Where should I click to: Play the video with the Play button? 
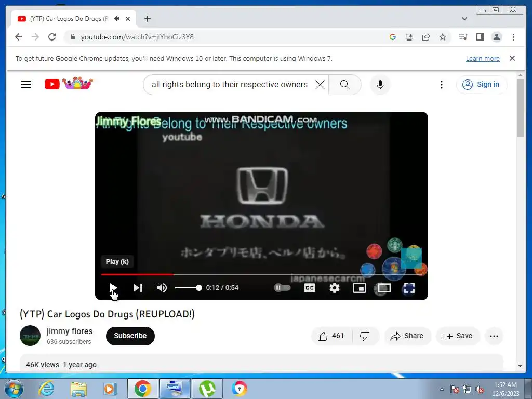click(113, 288)
